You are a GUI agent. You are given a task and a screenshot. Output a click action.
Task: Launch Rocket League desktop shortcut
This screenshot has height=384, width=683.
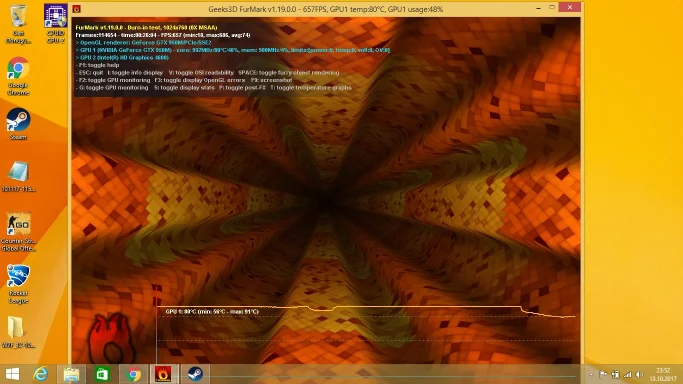pyautogui.click(x=18, y=284)
